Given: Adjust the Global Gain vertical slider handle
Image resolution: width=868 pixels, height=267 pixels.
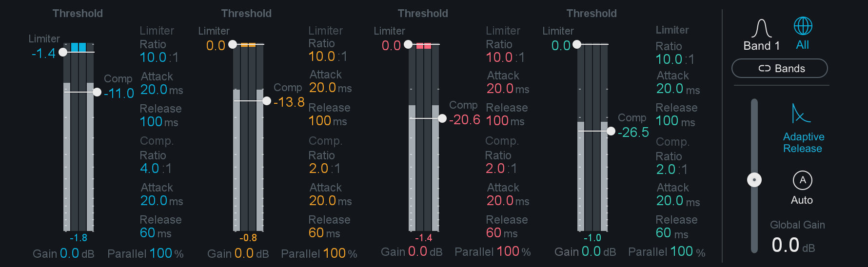Looking at the screenshot, I should [754, 180].
